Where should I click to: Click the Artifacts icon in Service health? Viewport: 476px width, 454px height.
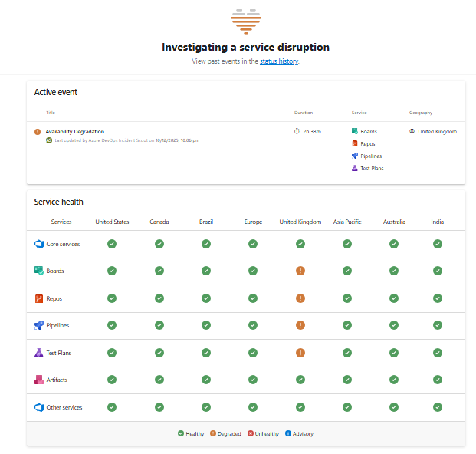pyautogui.click(x=39, y=380)
